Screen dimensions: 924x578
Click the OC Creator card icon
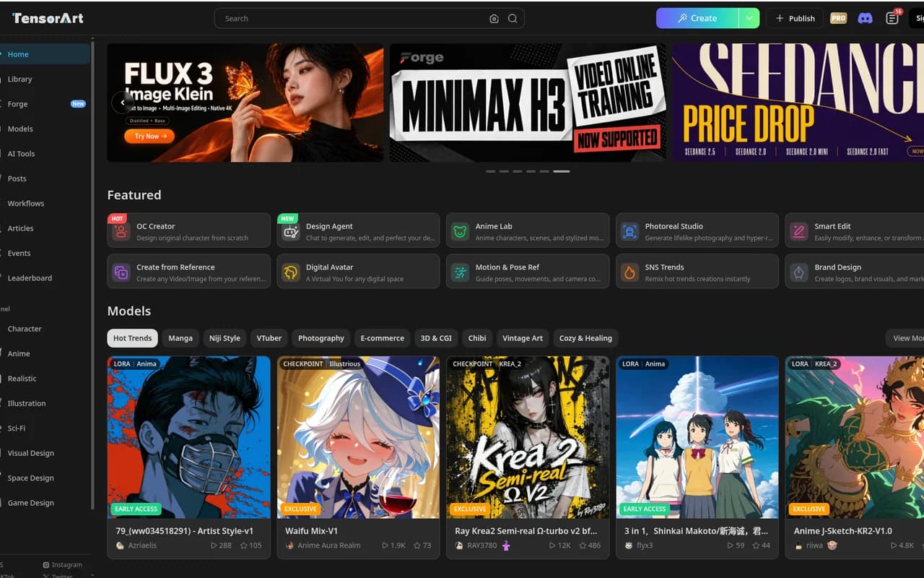(x=121, y=232)
